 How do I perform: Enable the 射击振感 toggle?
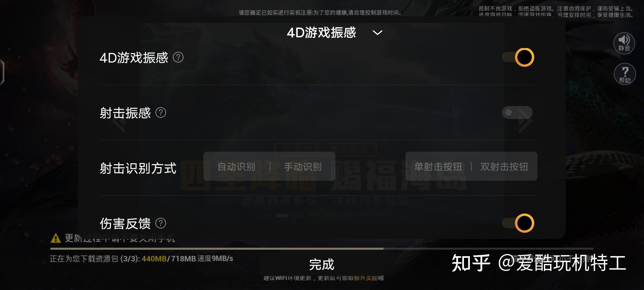coord(517,113)
